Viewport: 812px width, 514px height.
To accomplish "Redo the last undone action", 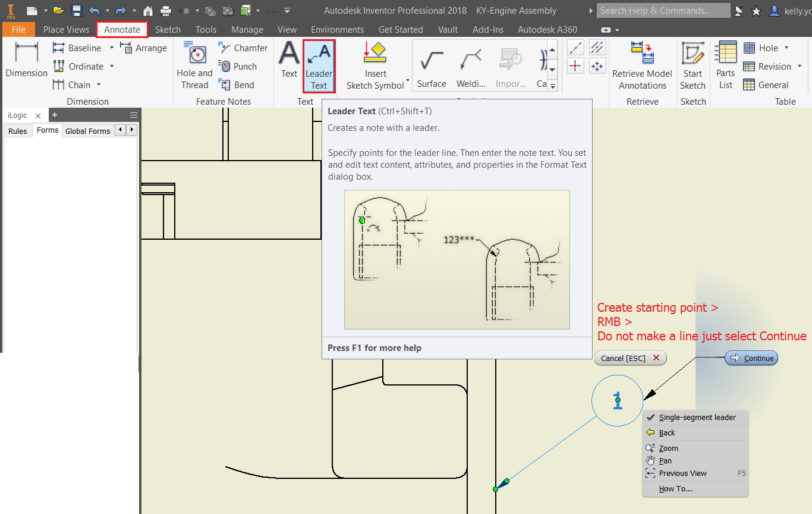I will pyautogui.click(x=121, y=11).
